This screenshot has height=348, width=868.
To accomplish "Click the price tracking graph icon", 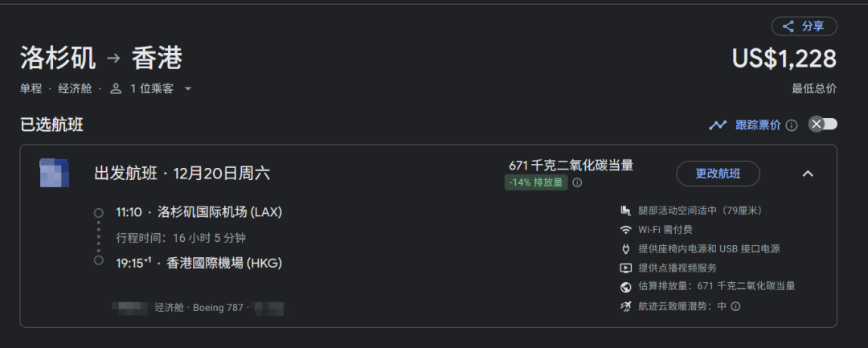I will (718, 125).
